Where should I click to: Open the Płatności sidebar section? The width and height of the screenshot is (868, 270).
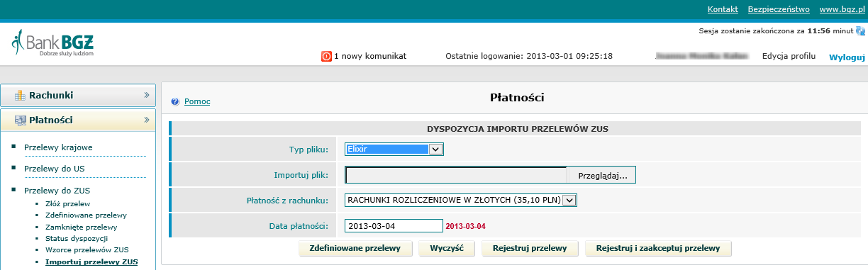point(78,120)
